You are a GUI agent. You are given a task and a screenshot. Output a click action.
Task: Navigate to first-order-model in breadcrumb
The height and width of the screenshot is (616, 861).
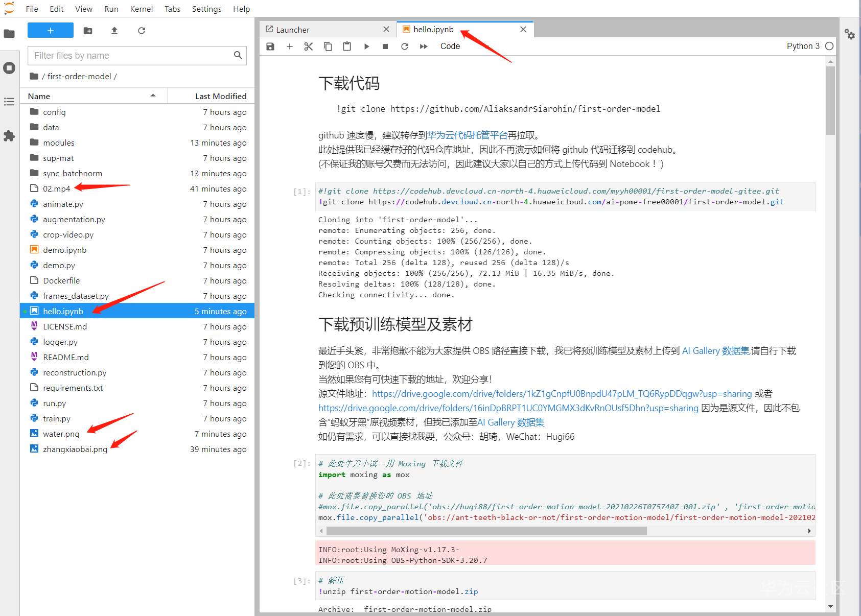79,76
